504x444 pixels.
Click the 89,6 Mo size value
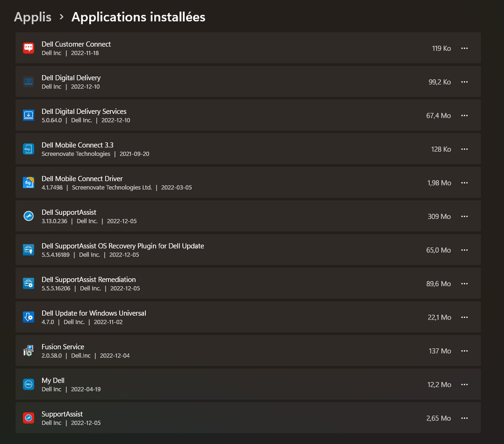tap(438, 284)
